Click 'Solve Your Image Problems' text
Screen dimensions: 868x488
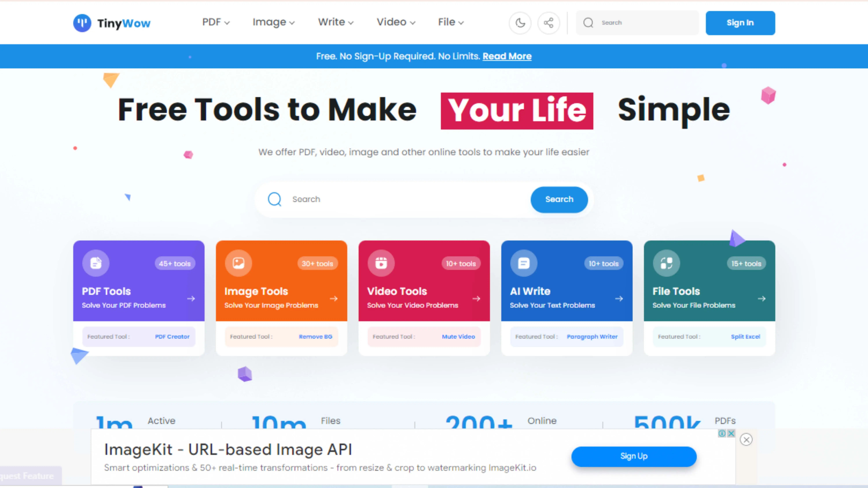271,306
